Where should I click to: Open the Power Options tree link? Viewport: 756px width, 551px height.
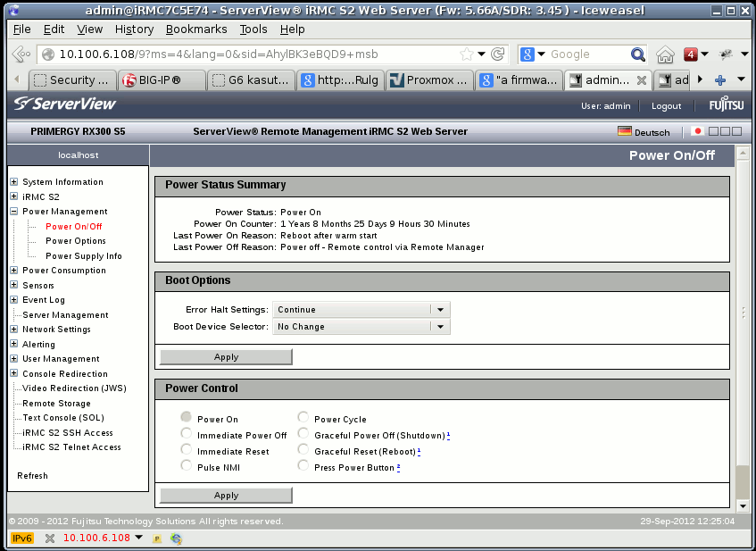76,241
